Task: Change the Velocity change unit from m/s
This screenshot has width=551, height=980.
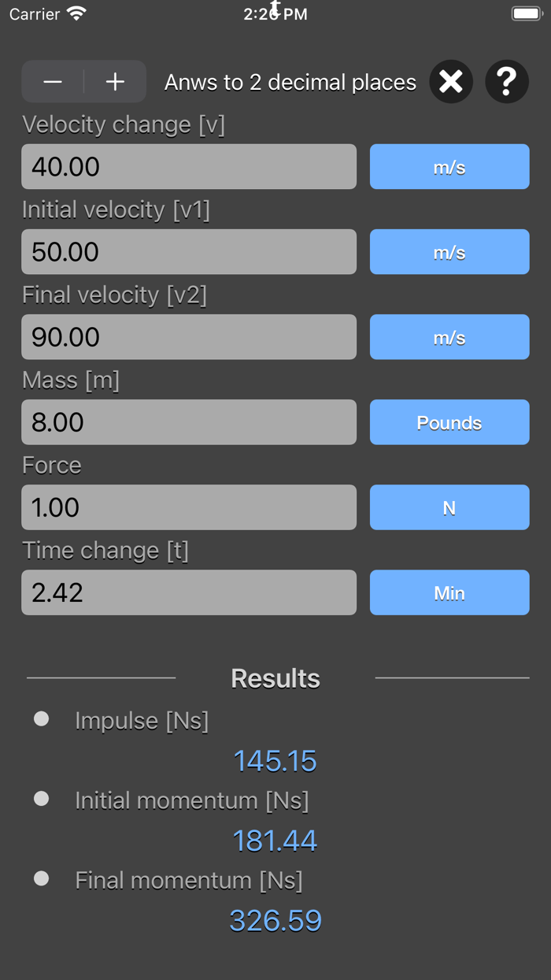Action: [449, 167]
